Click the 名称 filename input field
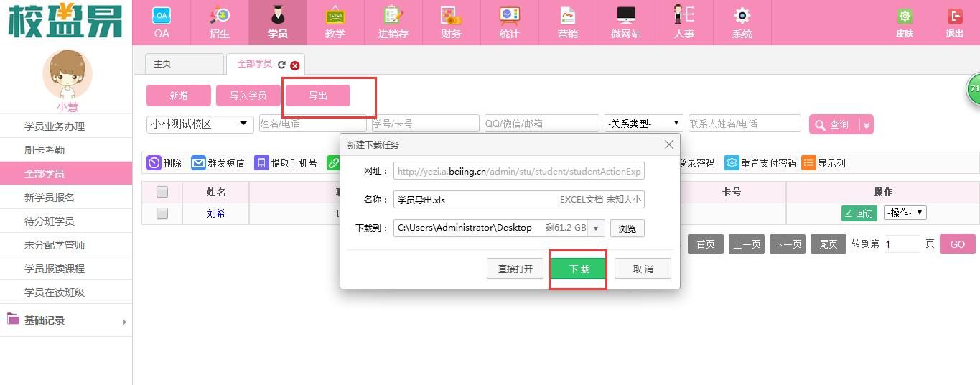The height and width of the screenshot is (385, 980). click(474, 200)
